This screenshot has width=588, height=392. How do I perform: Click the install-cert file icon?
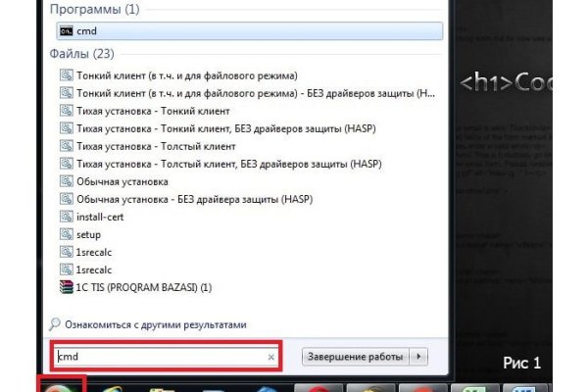click(67, 217)
